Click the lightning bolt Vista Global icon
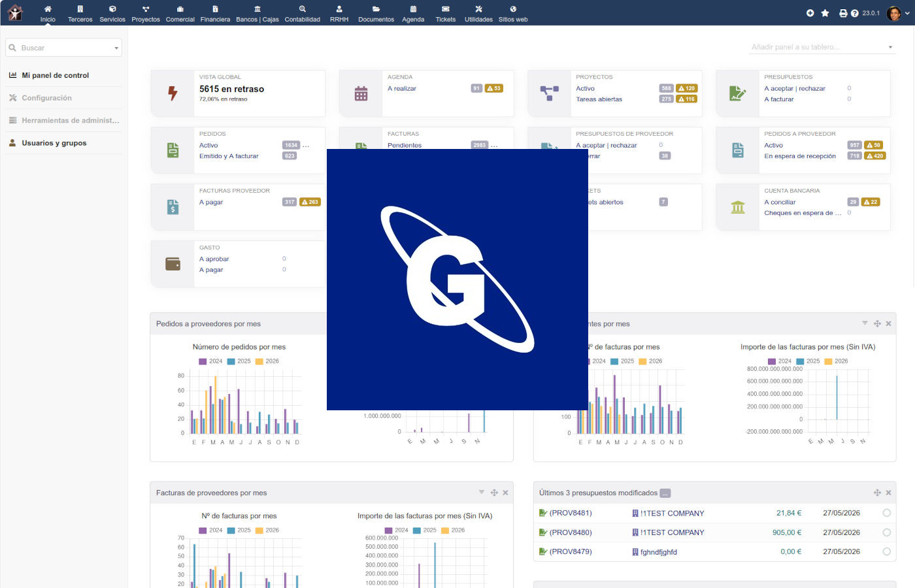The height and width of the screenshot is (588, 915). click(x=173, y=93)
